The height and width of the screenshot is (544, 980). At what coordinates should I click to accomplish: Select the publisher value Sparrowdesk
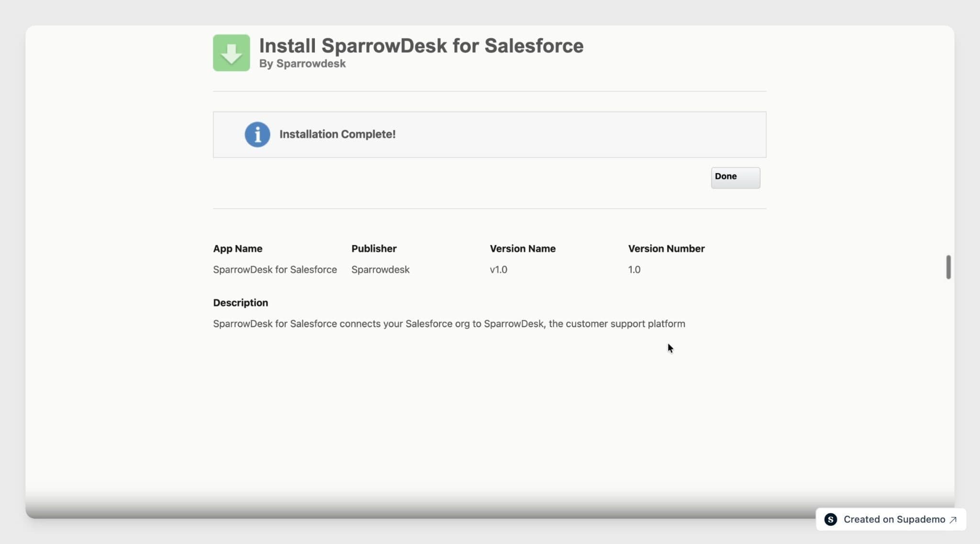coord(380,270)
